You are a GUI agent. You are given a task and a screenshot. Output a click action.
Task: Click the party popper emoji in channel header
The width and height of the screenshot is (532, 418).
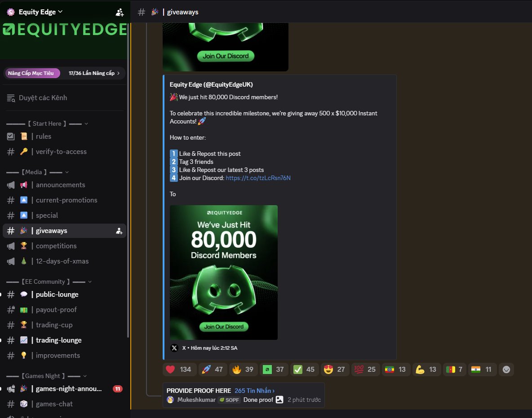pyautogui.click(x=155, y=12)
